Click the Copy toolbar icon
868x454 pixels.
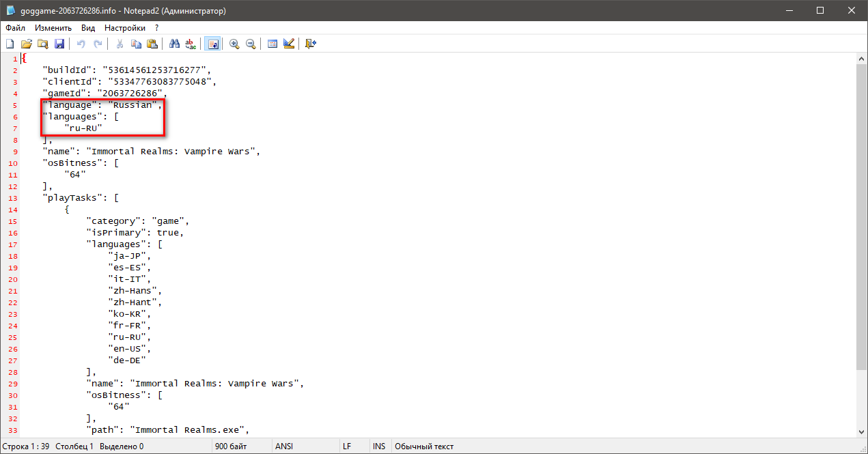pos(136,44)
